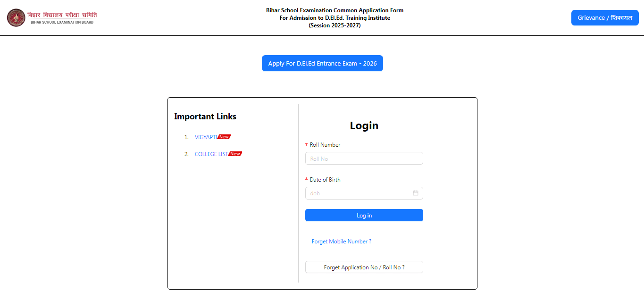Click the red New badge beside COLLEGE LIST
Image resolution: width=644 pixels, height=300 pixels.
tap(235, 154)
